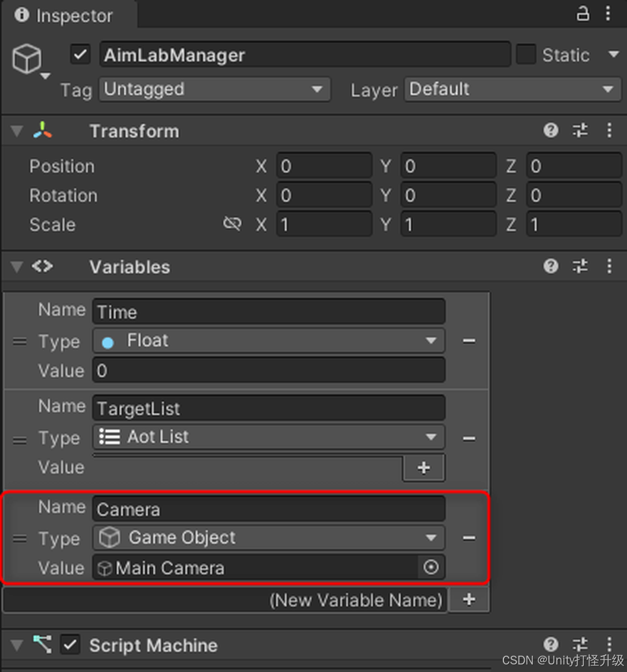Click the Position Y field

448,166
